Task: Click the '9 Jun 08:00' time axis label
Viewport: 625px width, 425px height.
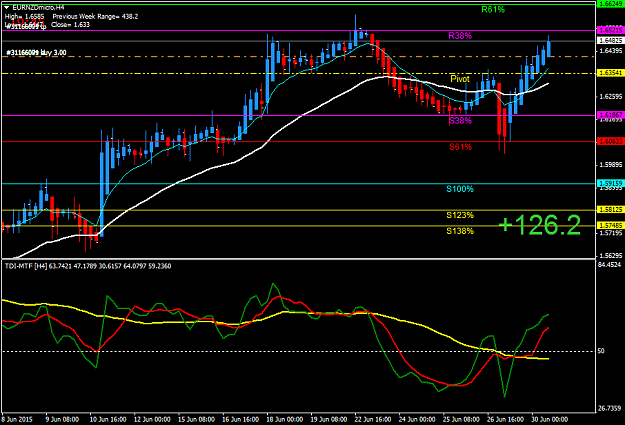Action: pos(62,419)
